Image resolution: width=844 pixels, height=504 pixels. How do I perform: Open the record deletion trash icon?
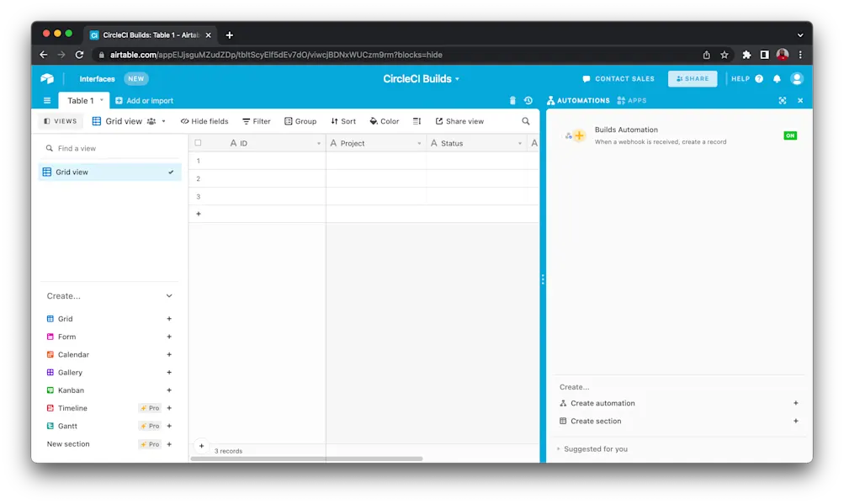click(512, 99)
